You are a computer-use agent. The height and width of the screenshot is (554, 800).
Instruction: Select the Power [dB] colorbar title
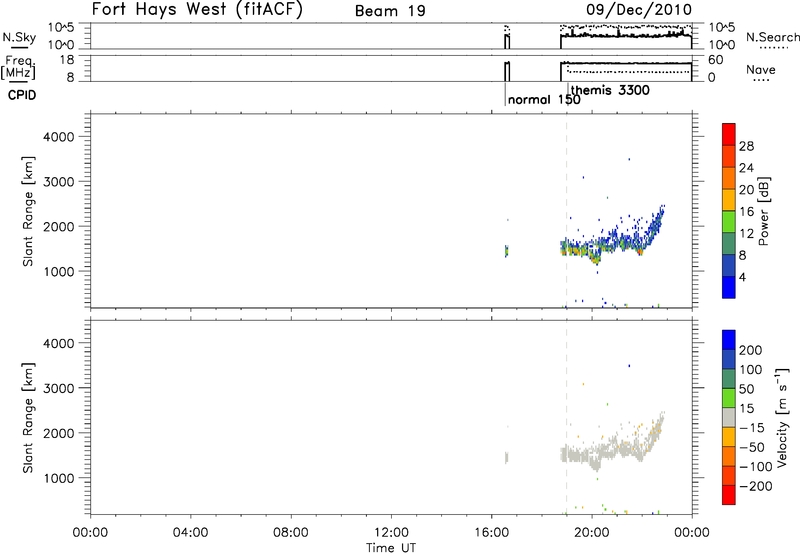pos(763,211)
